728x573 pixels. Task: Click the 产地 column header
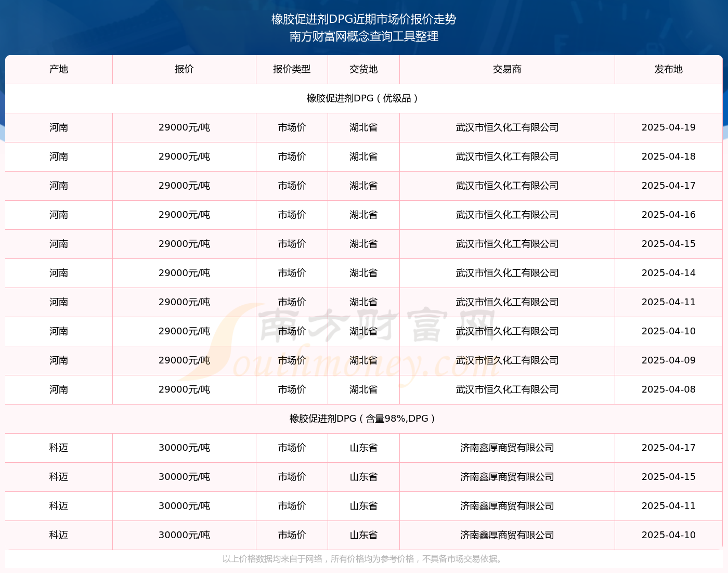coord(59,69)
